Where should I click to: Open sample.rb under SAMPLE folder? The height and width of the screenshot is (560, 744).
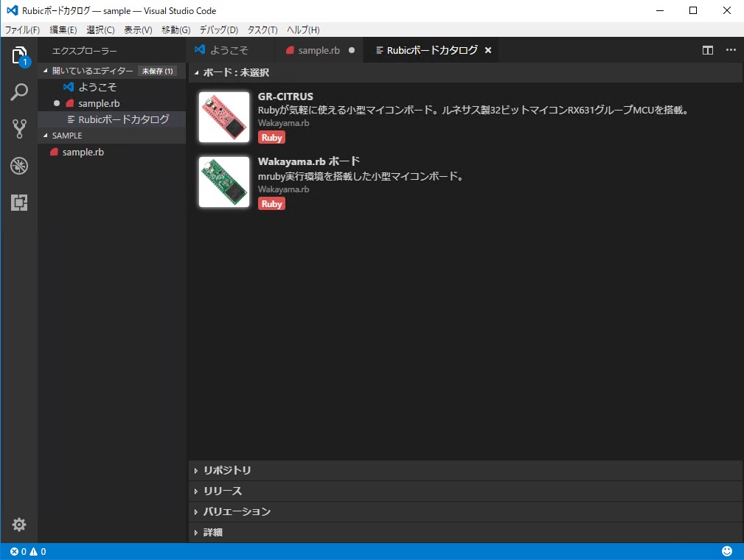[x=112, y=153]
